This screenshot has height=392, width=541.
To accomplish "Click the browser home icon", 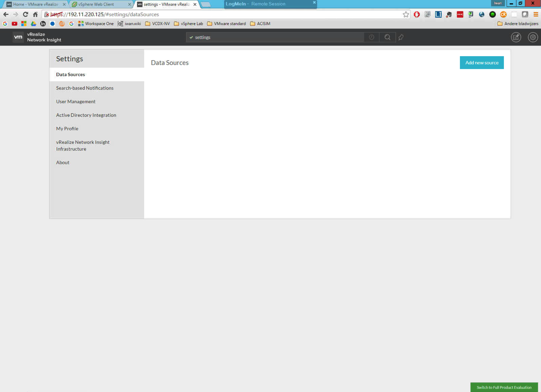I will [x=35, y=15].
